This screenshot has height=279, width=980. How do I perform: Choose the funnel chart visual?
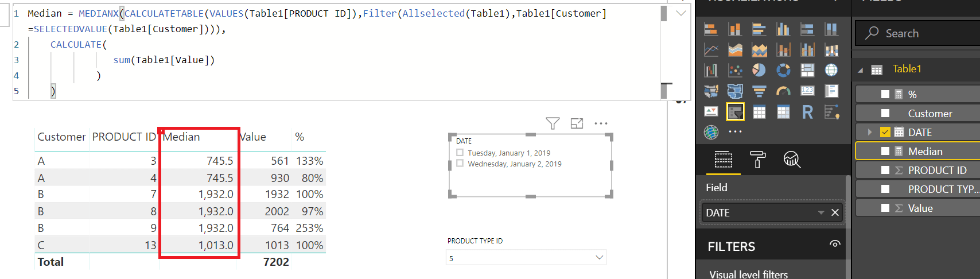pyautogui.click(x=759, y=91)
